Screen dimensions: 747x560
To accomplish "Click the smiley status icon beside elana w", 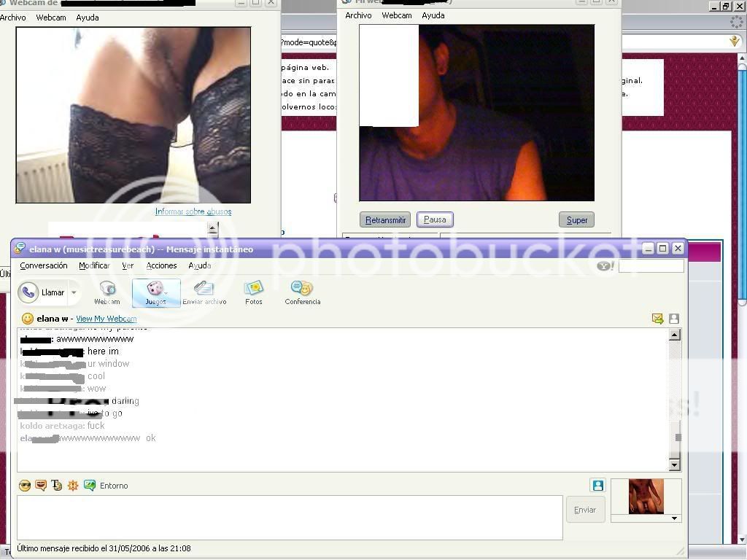I will pos(28,319).
